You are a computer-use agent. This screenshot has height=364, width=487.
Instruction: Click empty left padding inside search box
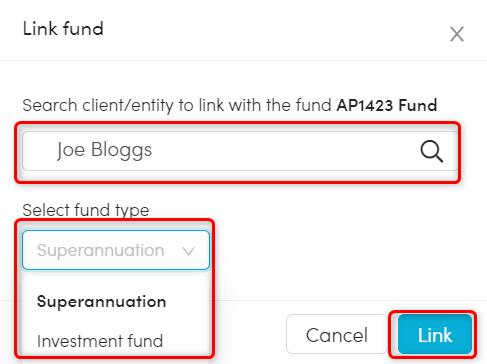[38, 151]
